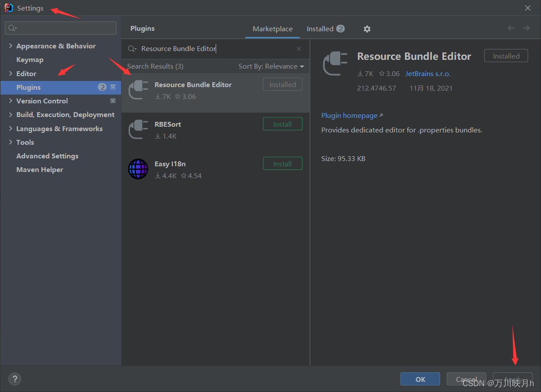Open the JetBrains s.r.o. vendor link
This screenshot has height=392, width=541.
[x=428, y=74]
